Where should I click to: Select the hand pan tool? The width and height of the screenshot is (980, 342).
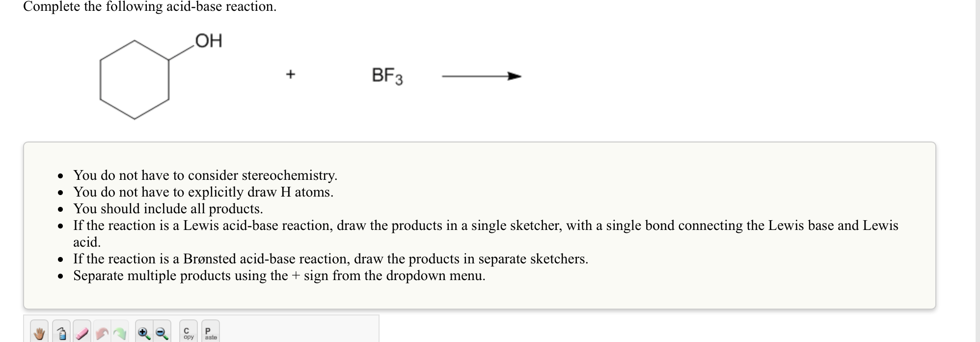click(x=39, y=333)
